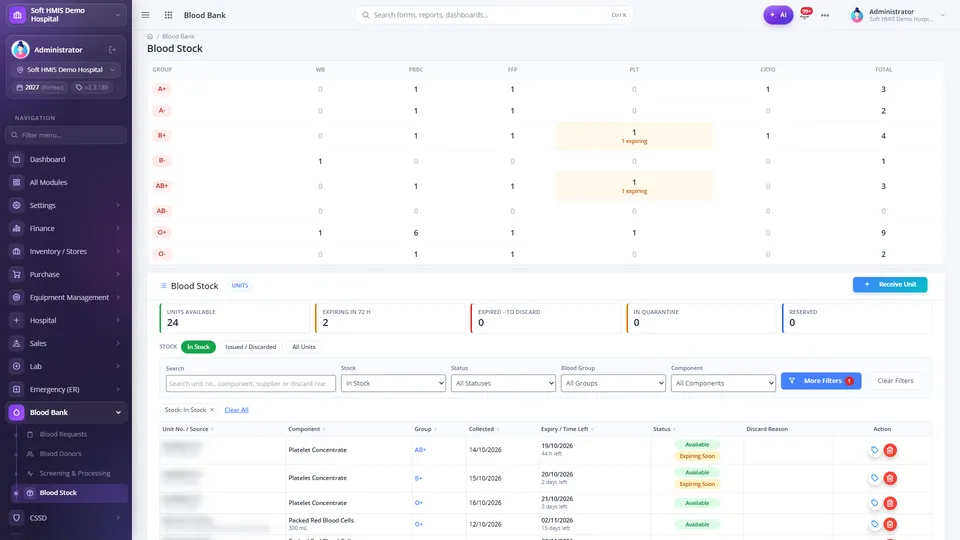960x540 pixels.
Task: Click the More Filters button
Action: click(821, 381)
